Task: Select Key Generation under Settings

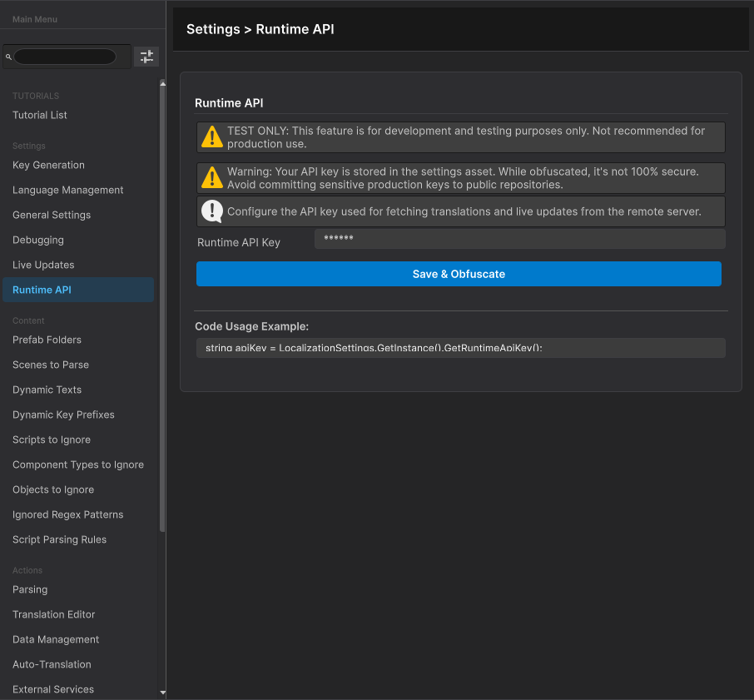Action: click(x=47, y=165)
